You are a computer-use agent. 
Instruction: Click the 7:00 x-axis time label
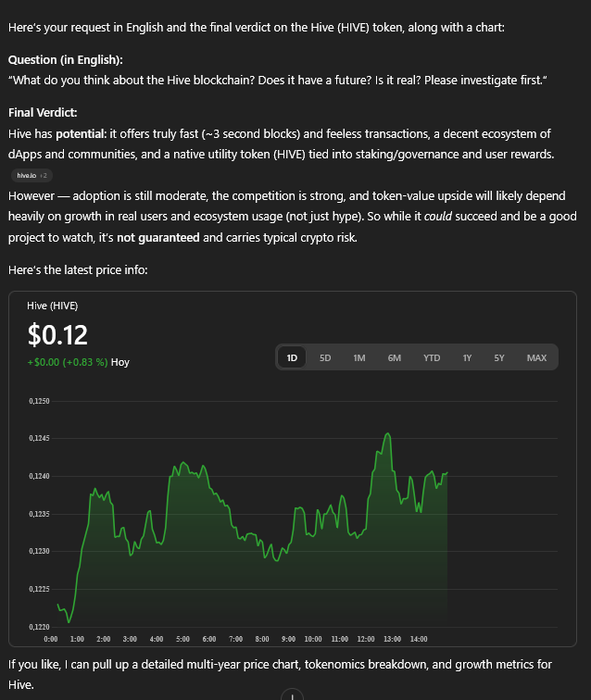pos(235,639)
